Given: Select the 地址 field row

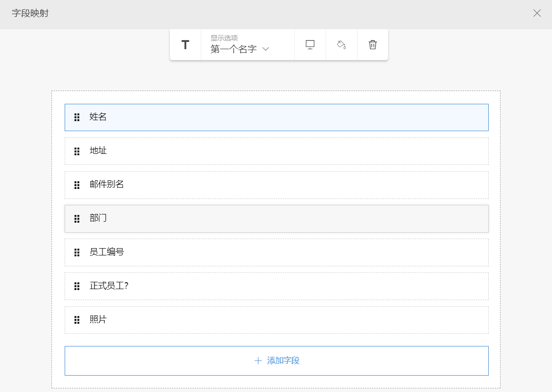Looking at the screenshot, I should [x=276, y=151].
